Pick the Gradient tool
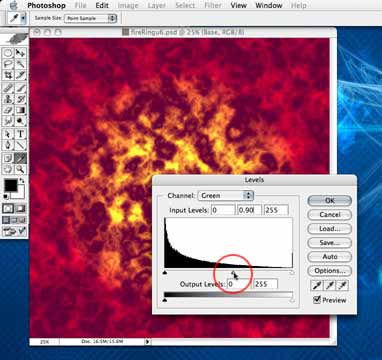This screenshot has width=382, height=360. (x=20, y=110)
